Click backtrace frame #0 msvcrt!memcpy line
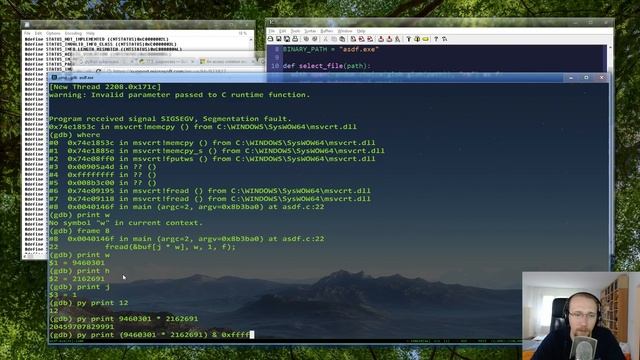 click(x=212, y=143)
